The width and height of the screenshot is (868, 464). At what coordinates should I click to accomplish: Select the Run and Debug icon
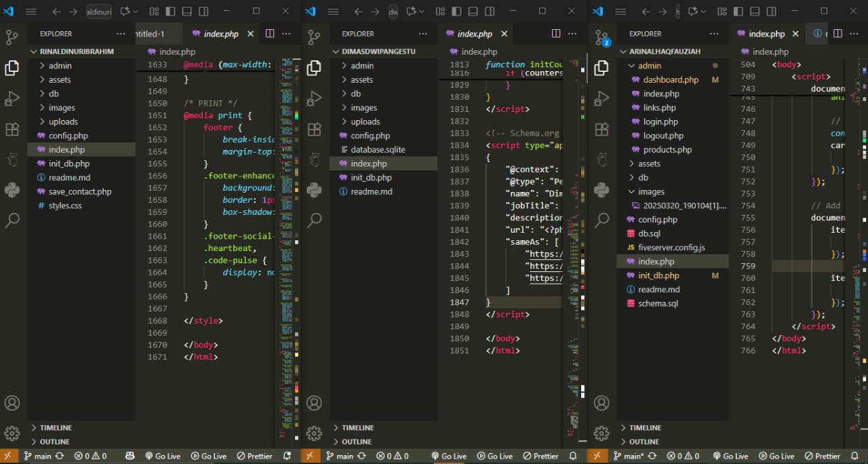click(x=12, y=98)
